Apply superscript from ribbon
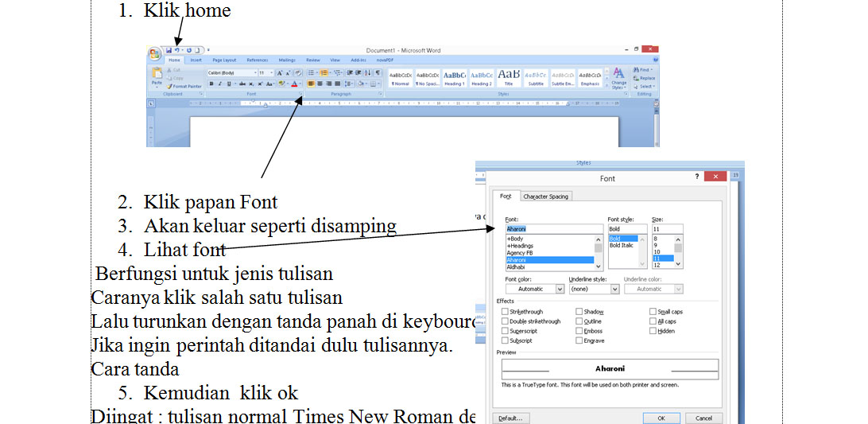Image resolution: width=868 pixels, height=424 pixels. (260, 84)
